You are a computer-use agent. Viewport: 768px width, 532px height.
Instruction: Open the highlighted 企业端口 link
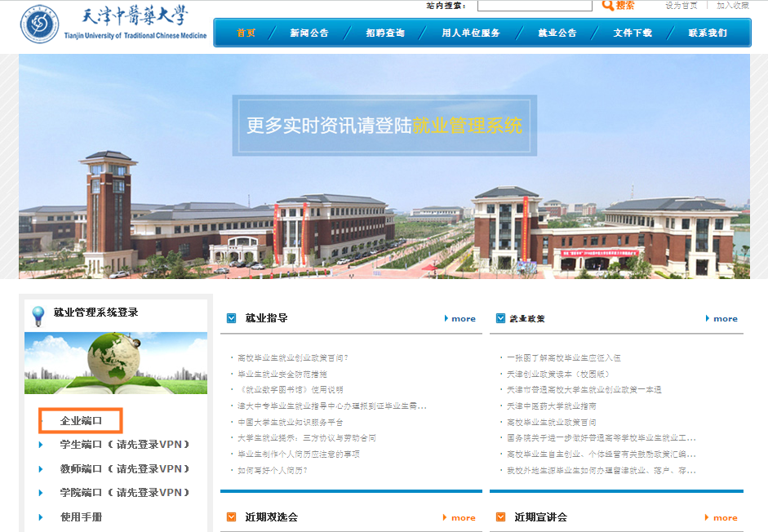pos(82,421)
